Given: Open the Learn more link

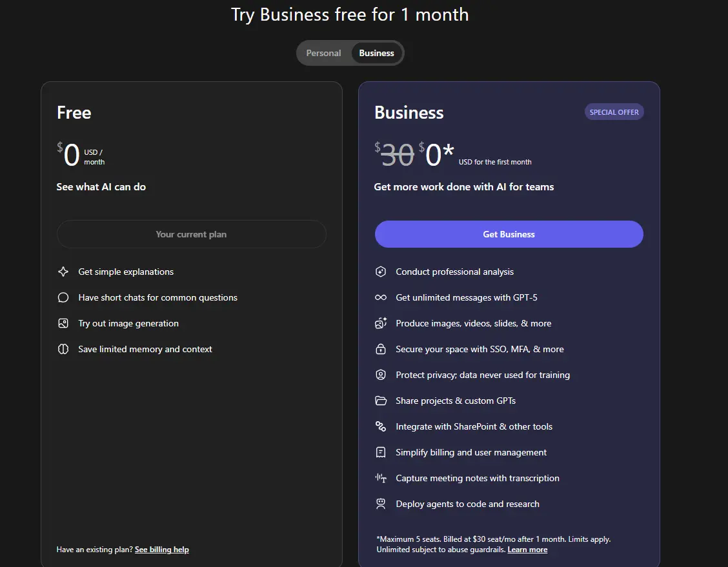Looking at the screenshot, I should click(527, 550).
